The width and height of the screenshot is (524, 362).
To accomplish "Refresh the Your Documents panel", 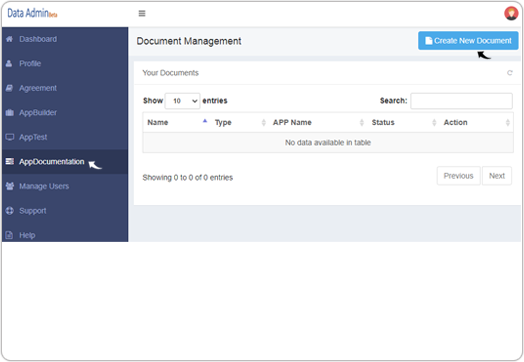I will [510, 73].
